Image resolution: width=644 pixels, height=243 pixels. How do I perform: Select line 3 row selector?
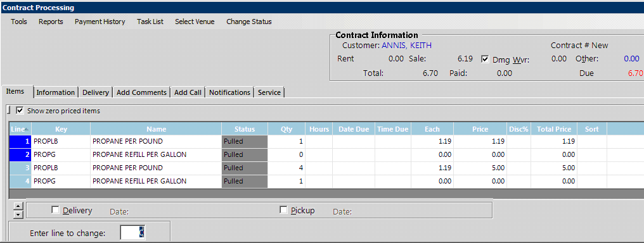tap(20, 168)
